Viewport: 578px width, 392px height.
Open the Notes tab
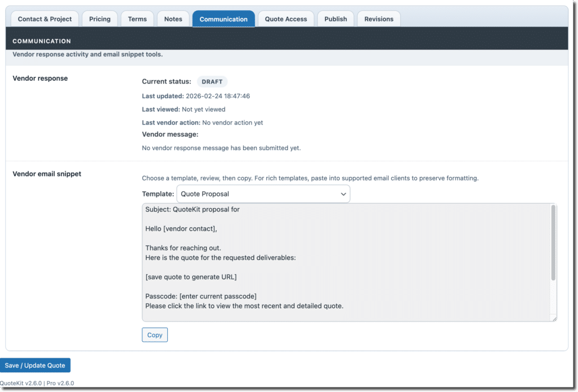coord(173,19)
